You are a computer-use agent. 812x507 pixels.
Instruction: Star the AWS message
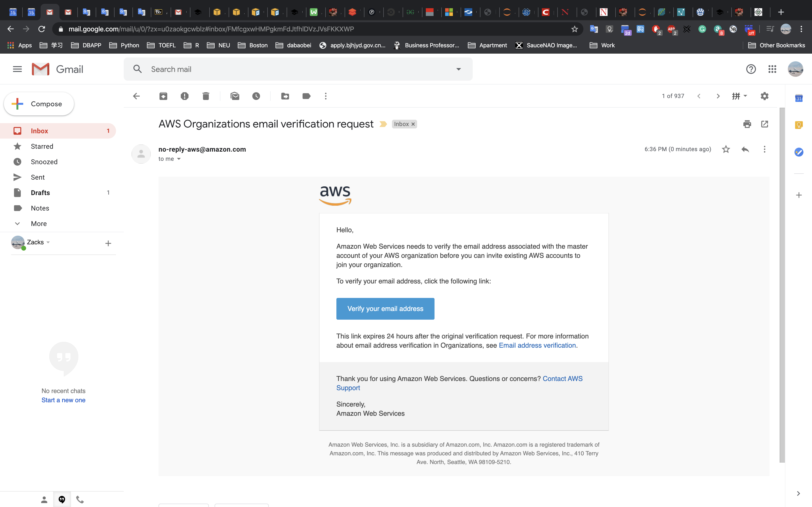pos(726,149)
